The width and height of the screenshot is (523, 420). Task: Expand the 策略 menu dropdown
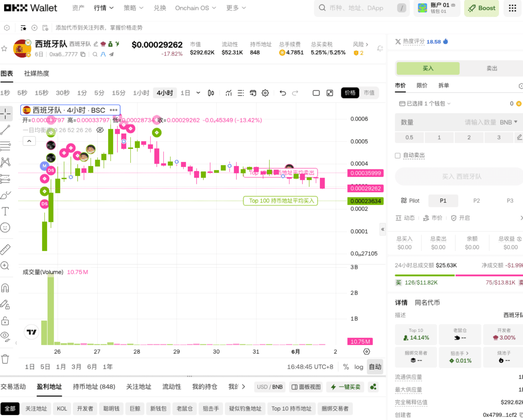point(133,8)
